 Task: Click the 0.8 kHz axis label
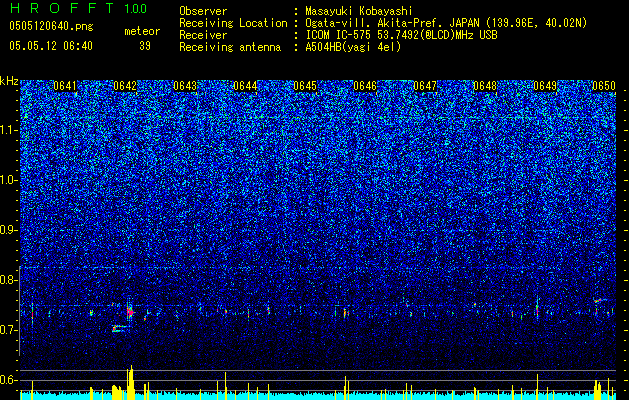[x=8, y=280]
